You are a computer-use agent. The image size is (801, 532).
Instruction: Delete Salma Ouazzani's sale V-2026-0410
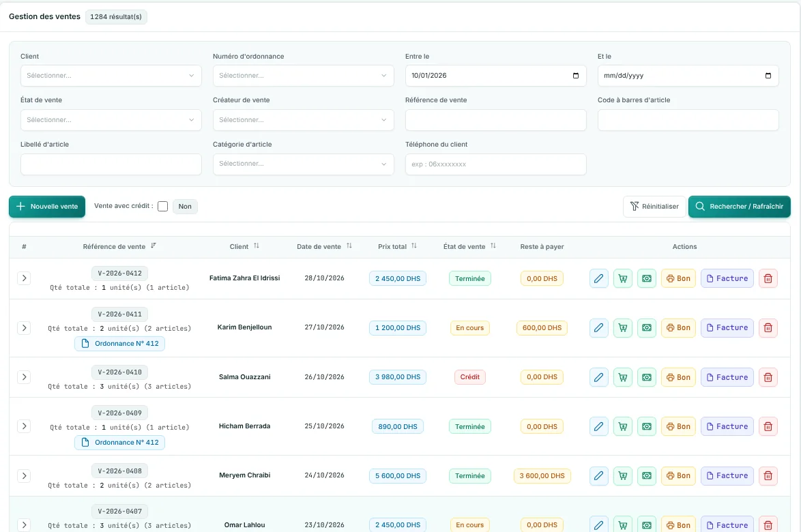[768, 377]
